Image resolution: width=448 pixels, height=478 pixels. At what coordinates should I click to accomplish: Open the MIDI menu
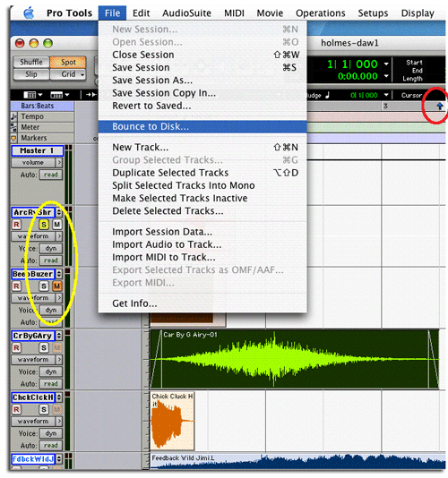pos(234,13)
